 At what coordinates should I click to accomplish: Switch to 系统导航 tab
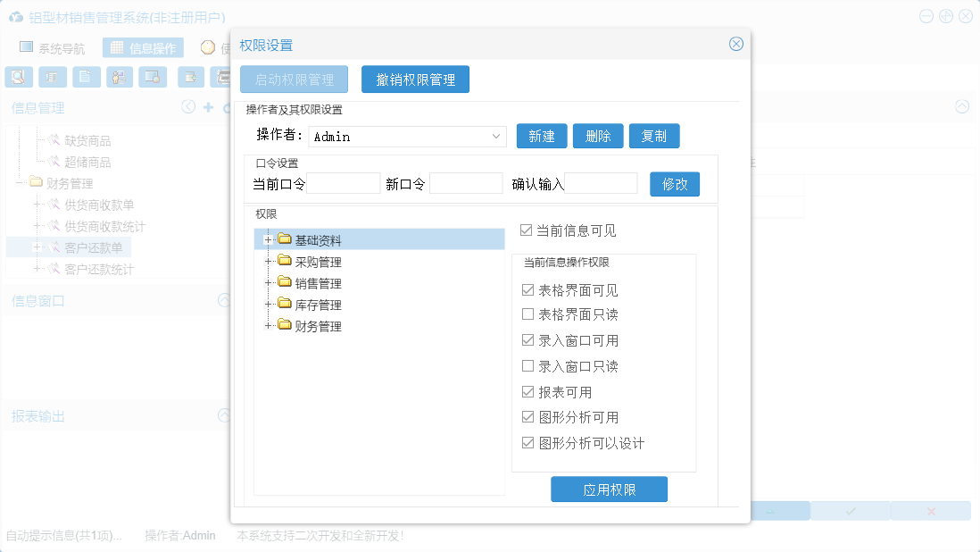point(53,48)
